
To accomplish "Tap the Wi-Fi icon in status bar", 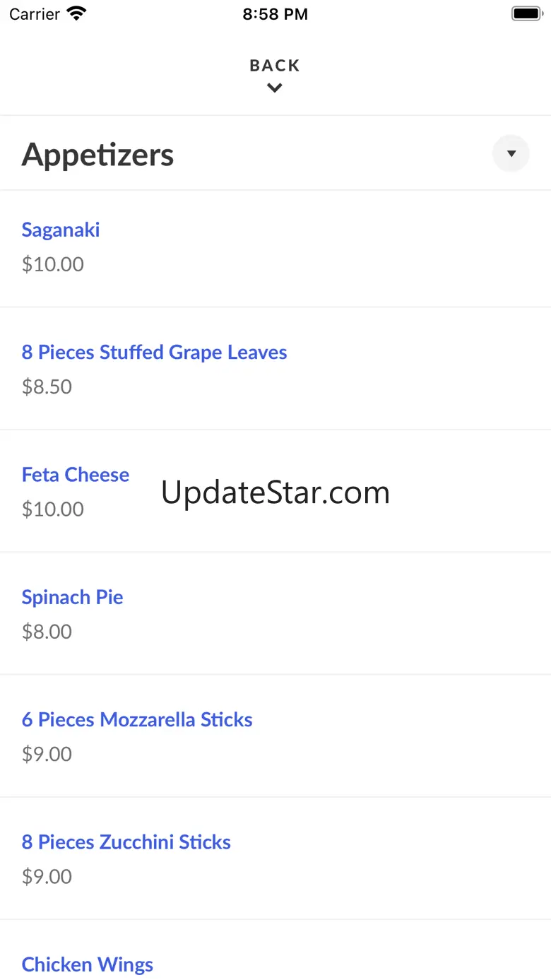I will tap(76, 13).
